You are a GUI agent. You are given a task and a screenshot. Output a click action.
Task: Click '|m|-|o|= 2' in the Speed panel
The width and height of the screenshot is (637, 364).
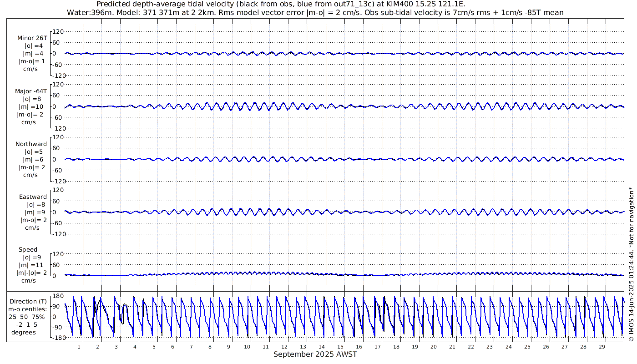click(31, 273)
